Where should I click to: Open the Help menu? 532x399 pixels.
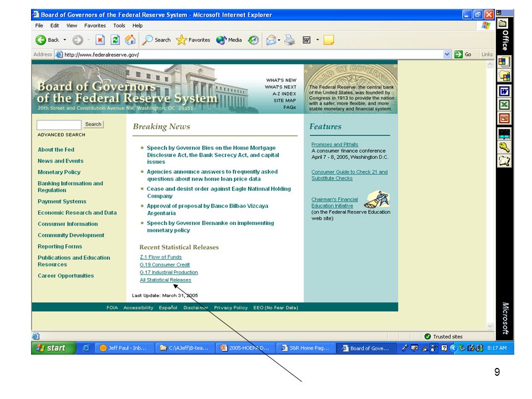point(137,25)
